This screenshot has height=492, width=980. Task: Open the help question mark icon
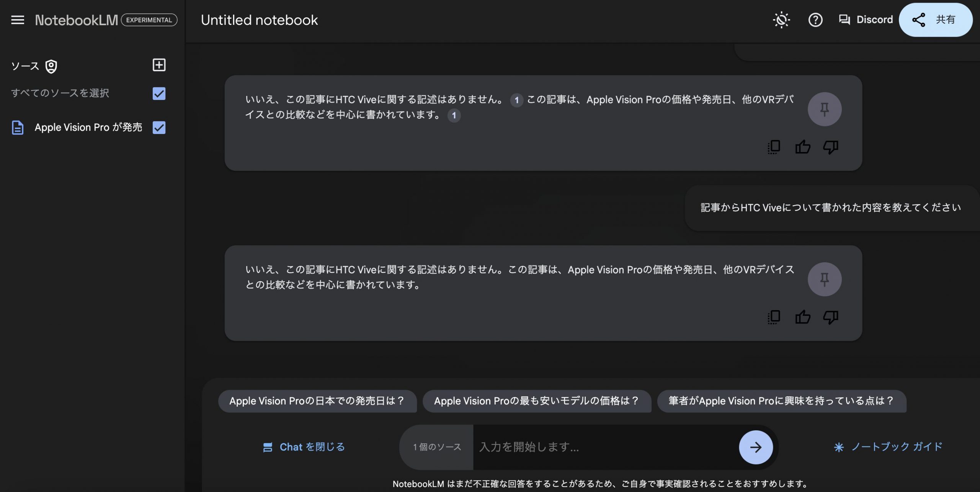(815, 20)
